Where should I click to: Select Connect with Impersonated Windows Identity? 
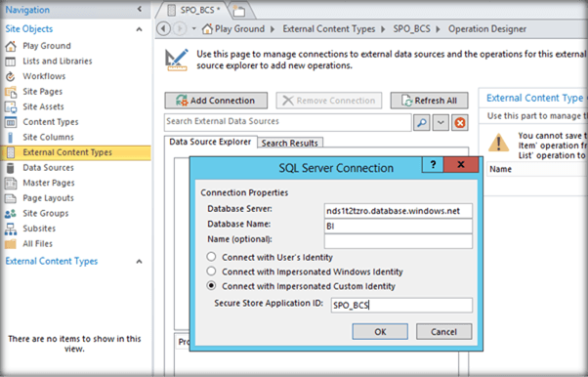[212, 272]
